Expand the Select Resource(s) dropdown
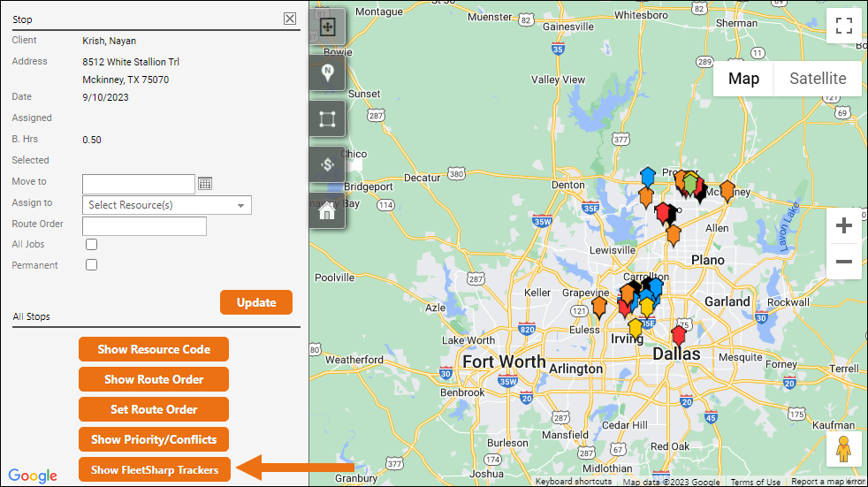The width and height of the screenshot is (868, 487). 168,205
